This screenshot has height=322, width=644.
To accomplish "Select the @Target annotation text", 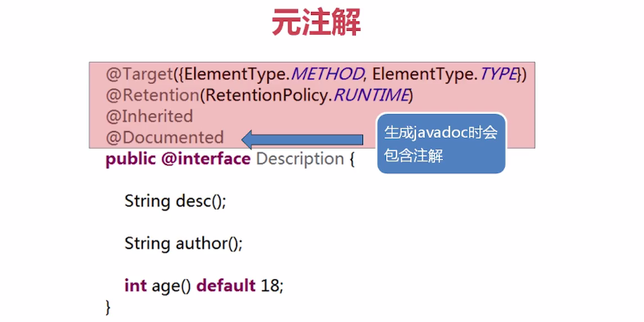I will pyautogui.click(x=138, y=74).
